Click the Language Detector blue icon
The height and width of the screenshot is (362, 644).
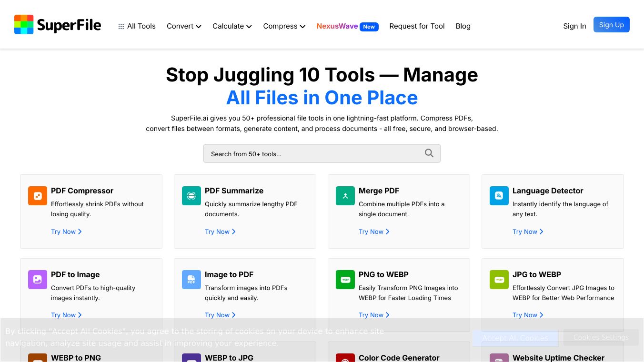[499, 196]
